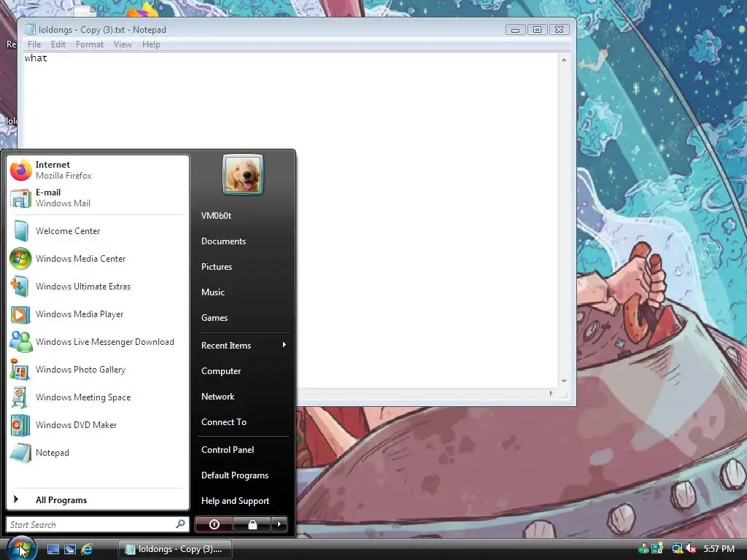The height and width of the screenshot is (560, 747).
Task: Open Windows Meeting Space
Action: [97, 397]
